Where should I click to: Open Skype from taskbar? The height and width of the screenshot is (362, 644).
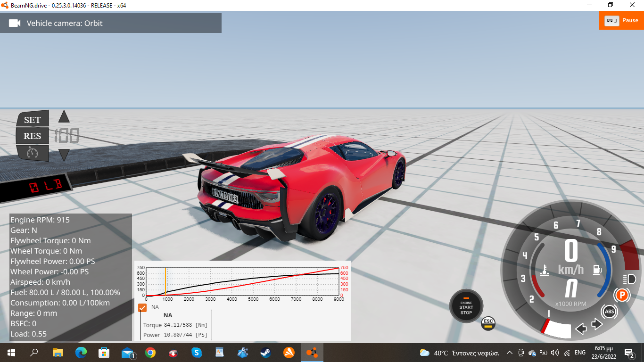click(x=197, y=353)
